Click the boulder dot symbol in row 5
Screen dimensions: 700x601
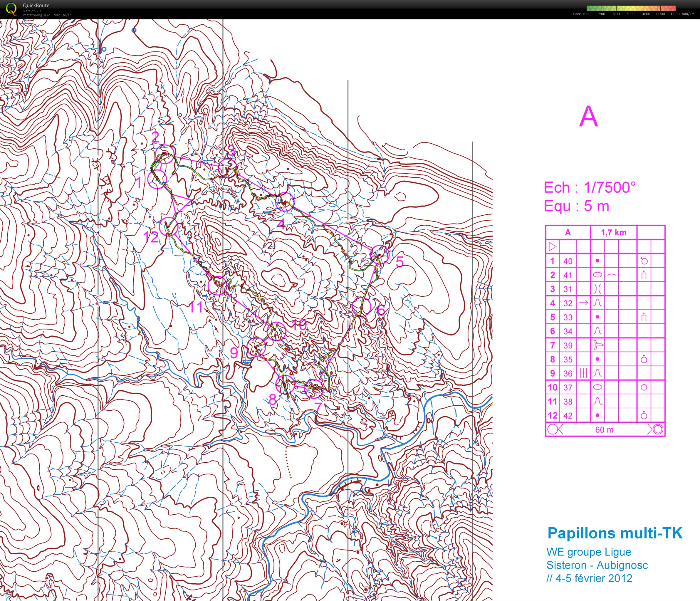point(597,317)
